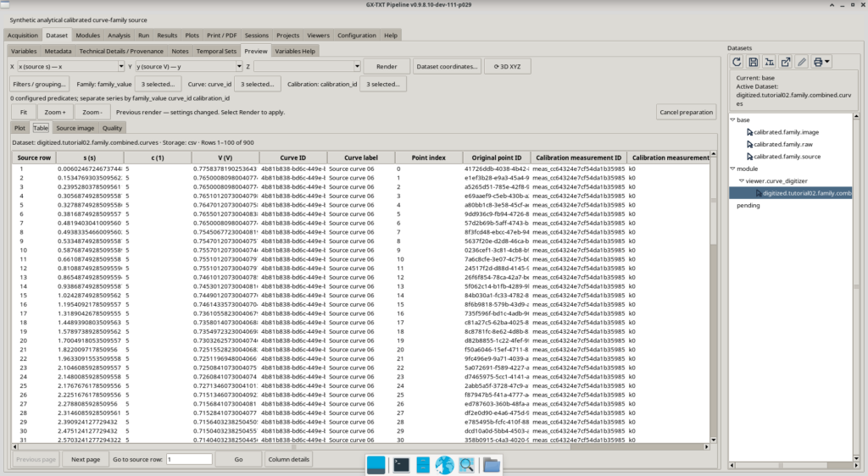This screenshot has width=868, height=476.
Task: Click the Point index column header
Action: [428, 158]
